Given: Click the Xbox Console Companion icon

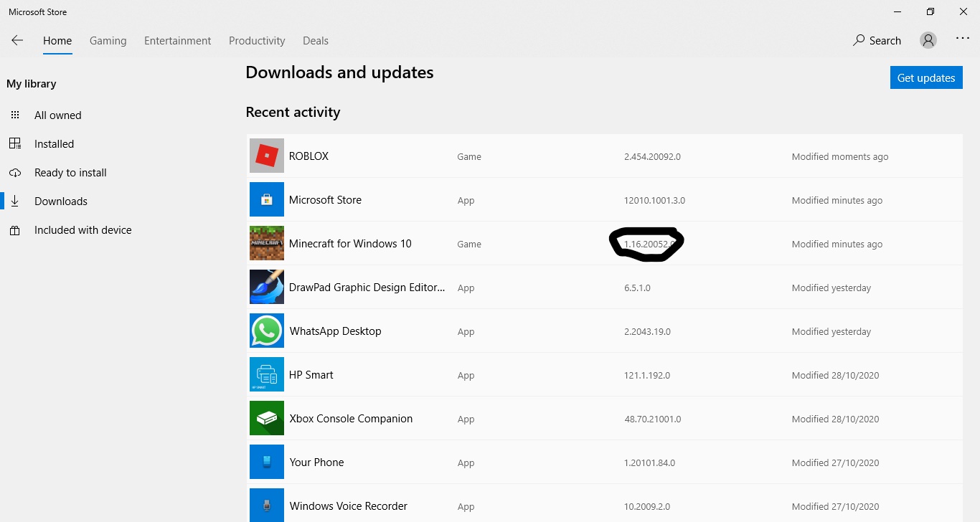Looking at the screenshot, I should pyautogui.click(x=267, y=418).
